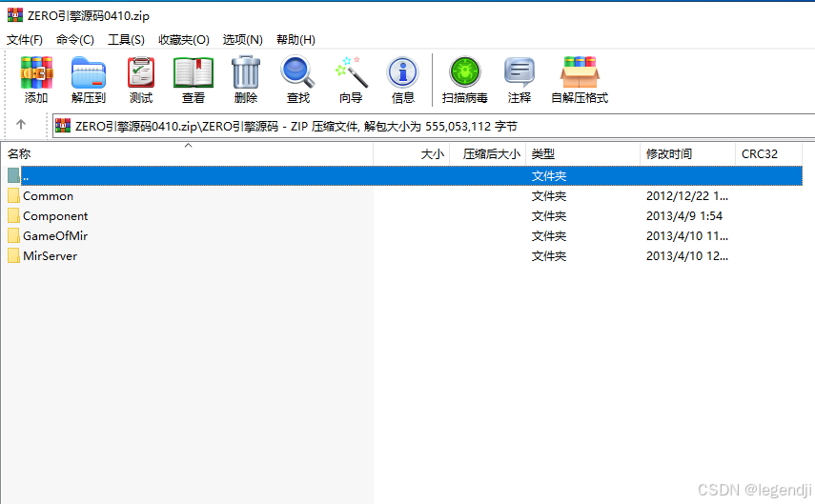
Task: Click the 查找 (Find) magnifier icon
Action: (x=297, y=72)
